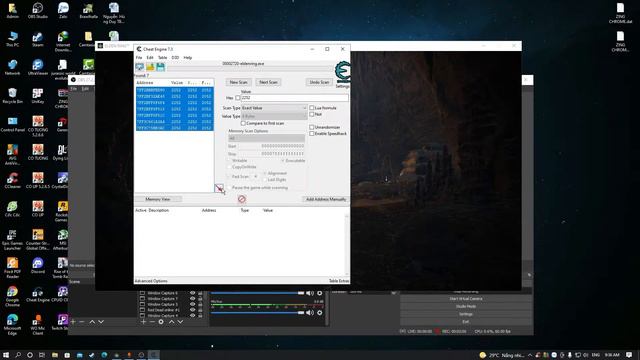
Task: Open Windows Start menu
Action: (6, 355)
